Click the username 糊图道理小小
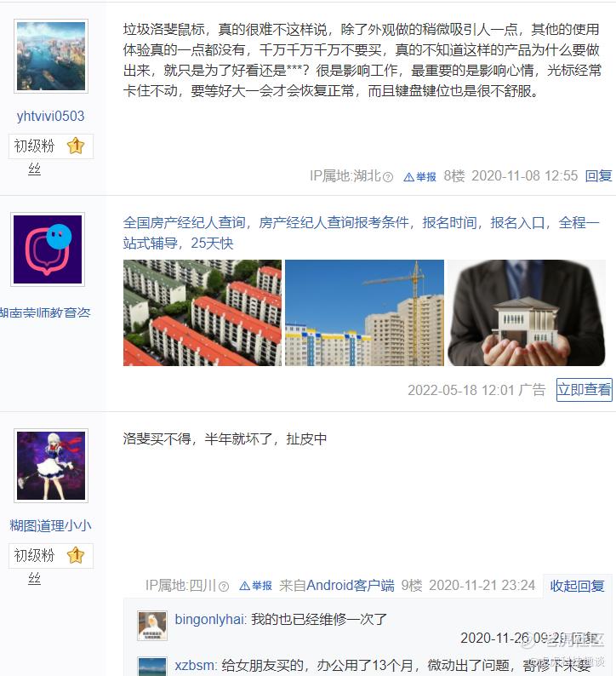Screen dimensions: 616x676 (50, 525)
